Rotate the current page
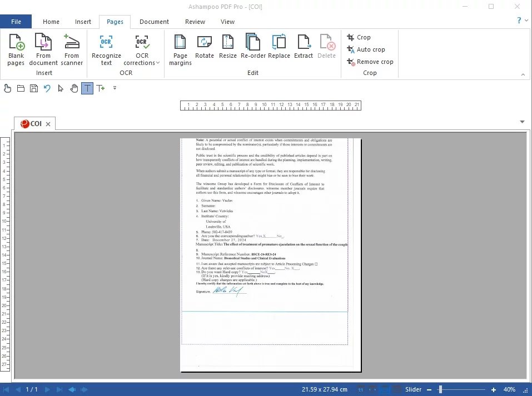The image size is (532, 396). click(x=204, y=47)
